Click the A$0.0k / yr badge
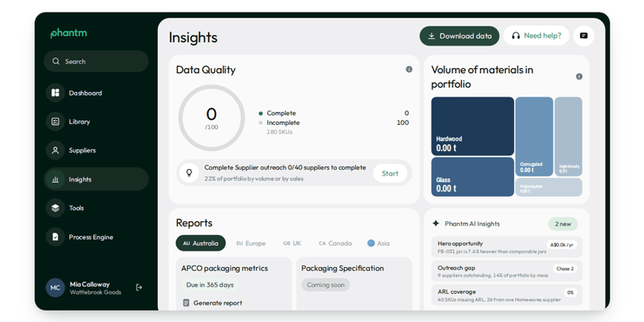This screenshot has height=322, width=644. point(562,245)
